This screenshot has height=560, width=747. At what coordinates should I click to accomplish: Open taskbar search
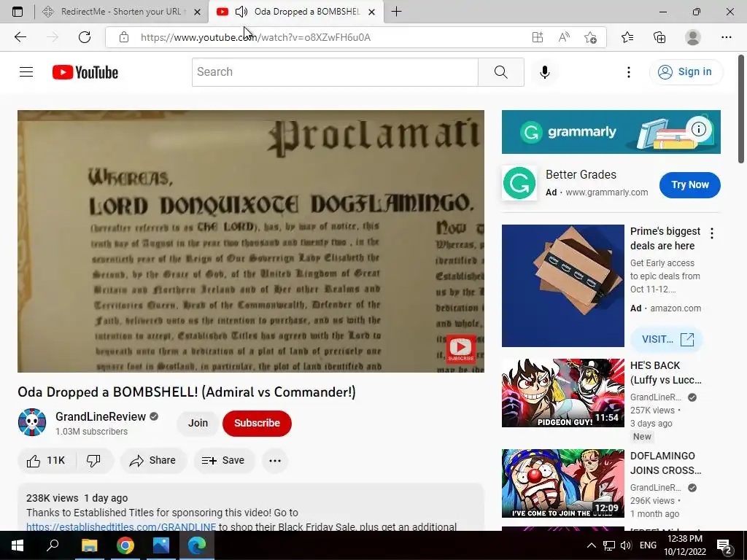[53, 545]
